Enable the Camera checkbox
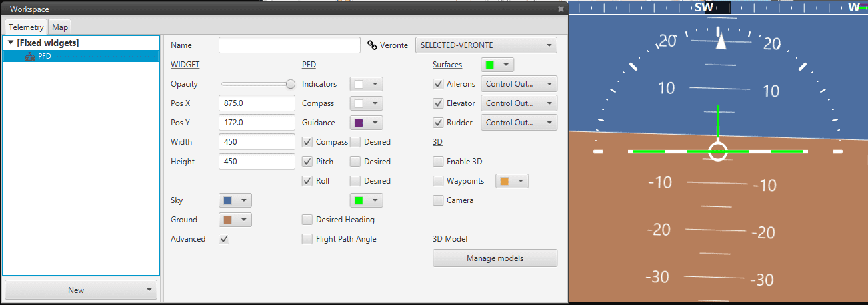868x305 pixels. pyautogui.click(x=438, y=200)
